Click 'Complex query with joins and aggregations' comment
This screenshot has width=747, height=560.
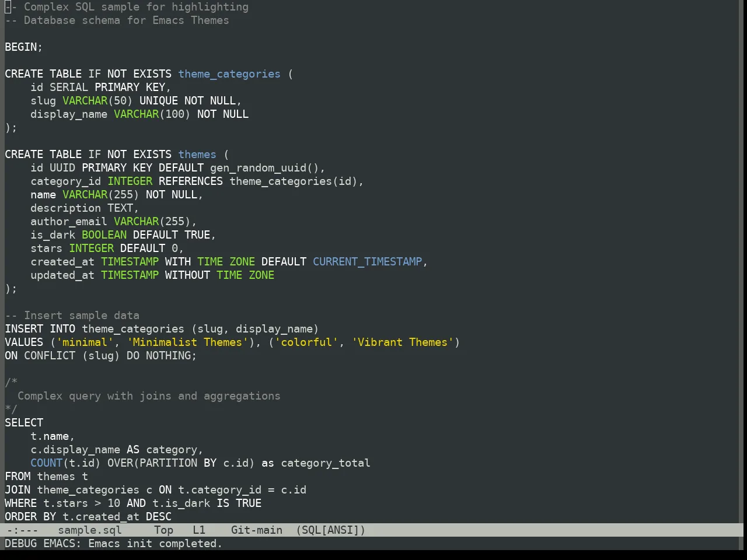149,396
